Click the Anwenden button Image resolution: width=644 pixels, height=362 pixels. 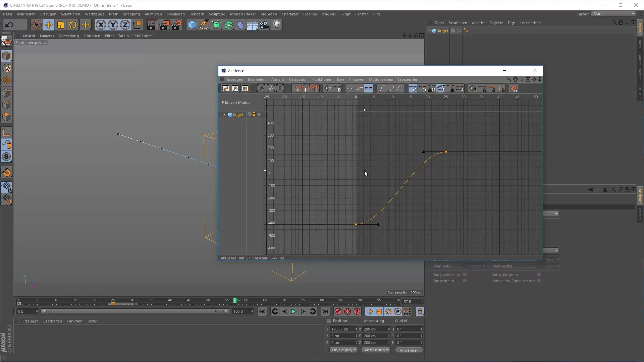(x=409, y=350)
